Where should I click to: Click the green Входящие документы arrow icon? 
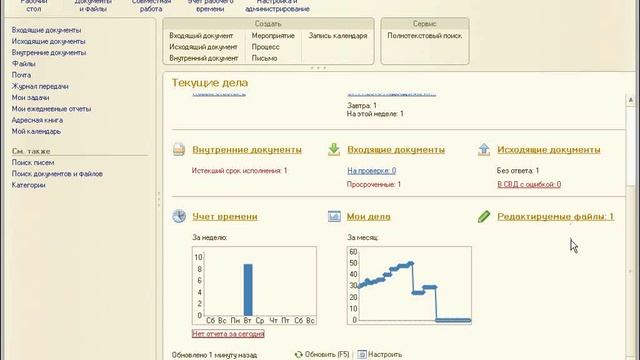(334, 149)
